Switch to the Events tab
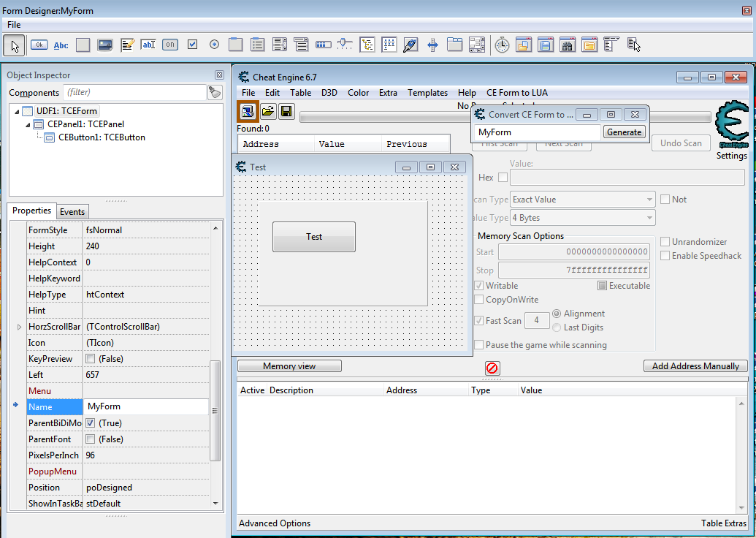Viewport: 756px width, 538px height. pyautogui.click(x=72, y=212)
